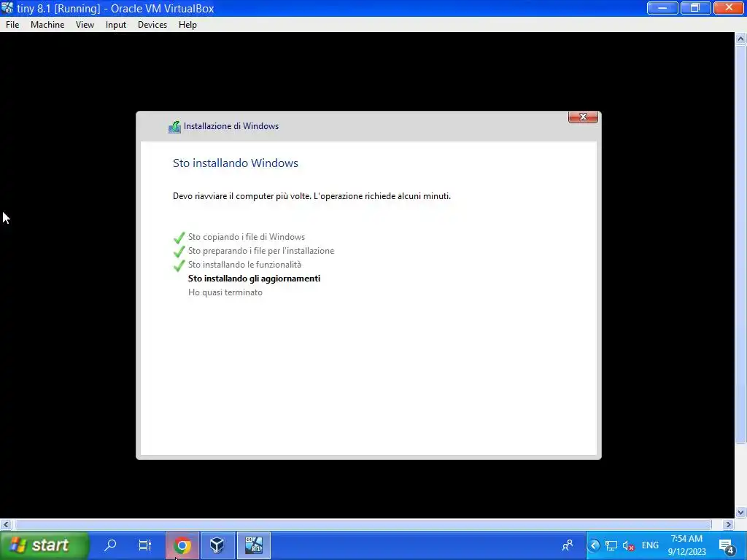The width and height of the screenshot is (747, 560).
Task: Click the Sto copiando i file di Windows step
Action: pos(247,237)
